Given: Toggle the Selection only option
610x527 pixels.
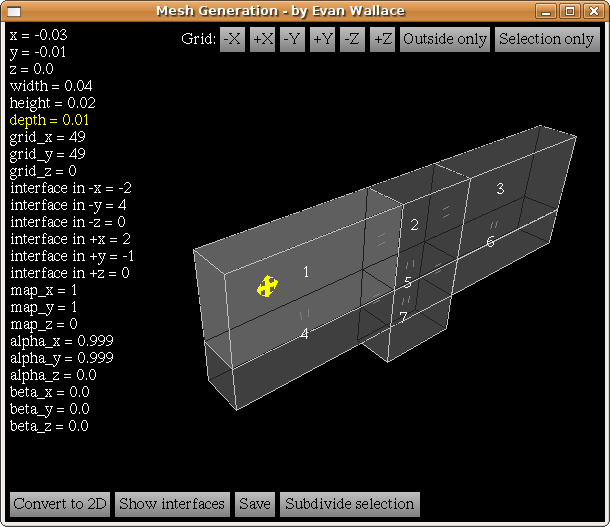Looking at the screenshot, I should point(547,39).
